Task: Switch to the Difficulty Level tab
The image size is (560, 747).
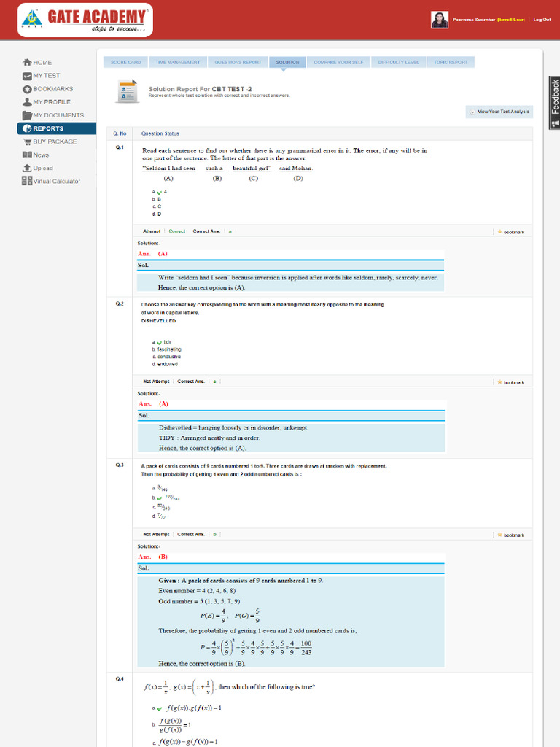Action: coord(399,63)
